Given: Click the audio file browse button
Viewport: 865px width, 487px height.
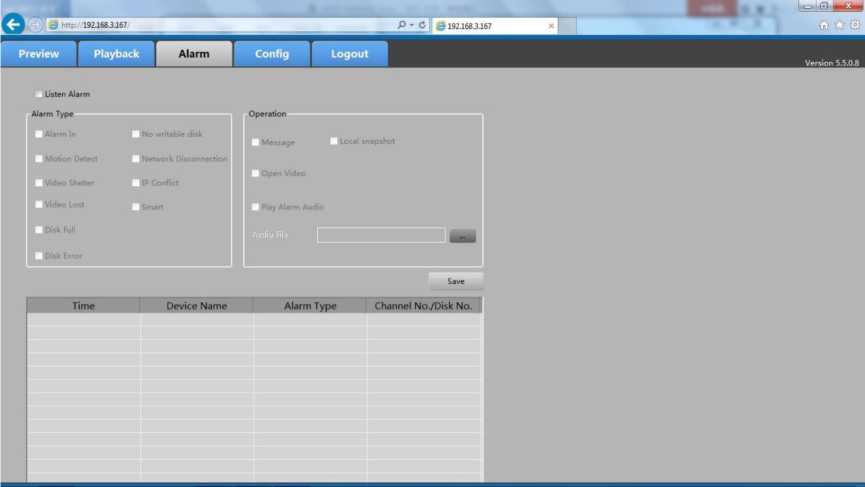Looking at the screenshot, I should tap(462, 237).
